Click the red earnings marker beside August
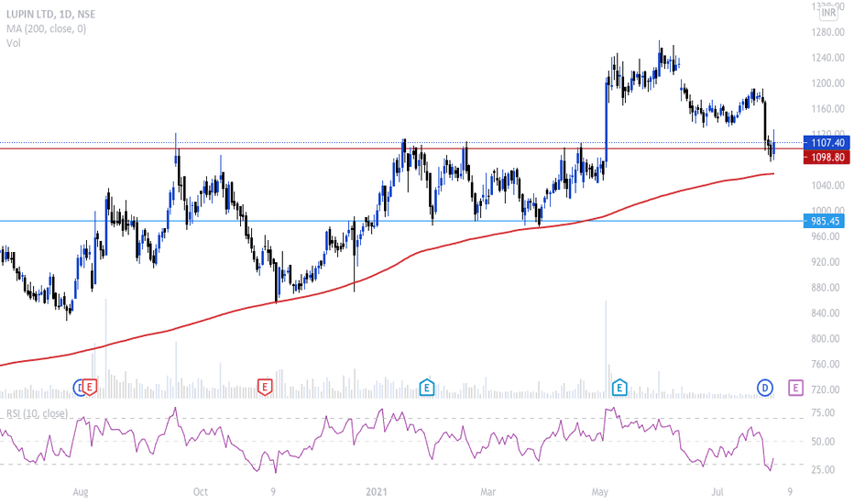The image size is (854, 504). click(91, 388)
